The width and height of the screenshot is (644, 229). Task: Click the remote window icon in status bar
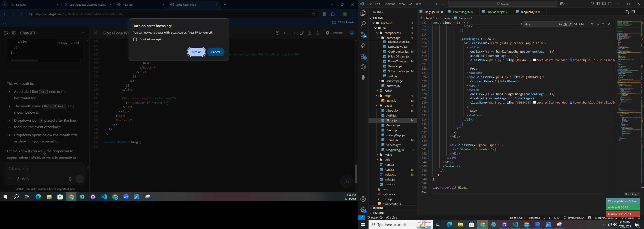pyautogui.click(x=362, y=218)
